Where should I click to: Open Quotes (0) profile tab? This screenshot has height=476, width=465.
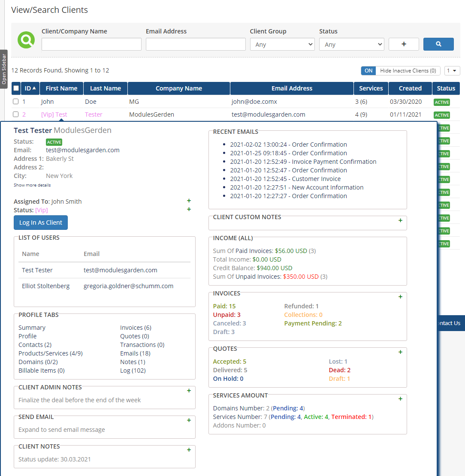coord(135,336)
